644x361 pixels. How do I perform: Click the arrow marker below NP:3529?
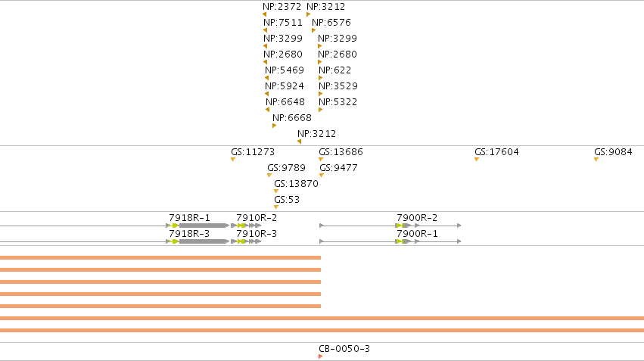coord(320,94)
